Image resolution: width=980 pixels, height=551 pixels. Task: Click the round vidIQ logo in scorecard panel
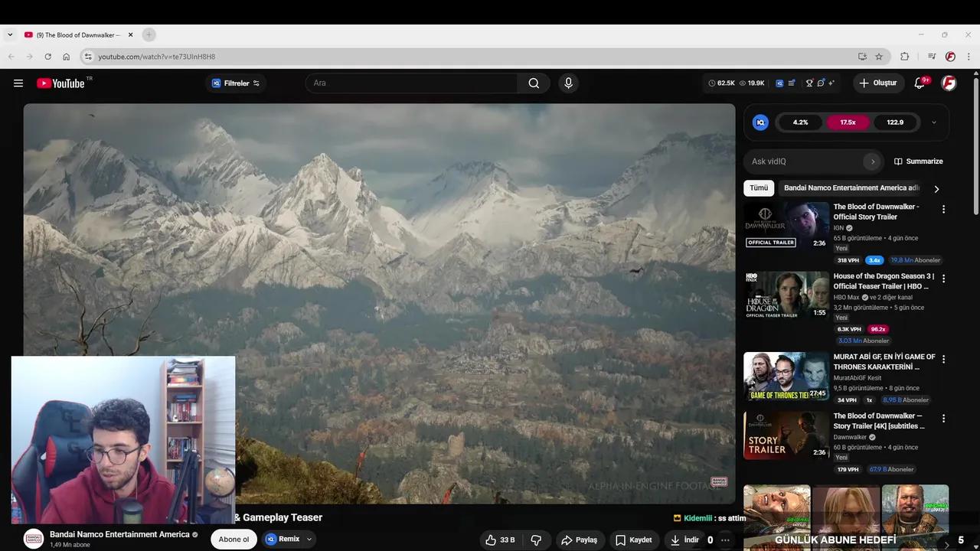point(760,122)
